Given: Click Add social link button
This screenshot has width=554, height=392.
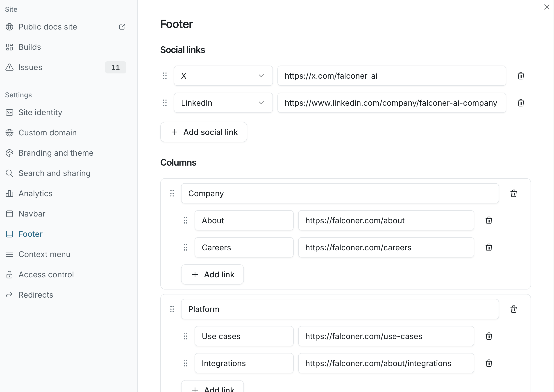Looking at the screenshot, I should (204, 132).
